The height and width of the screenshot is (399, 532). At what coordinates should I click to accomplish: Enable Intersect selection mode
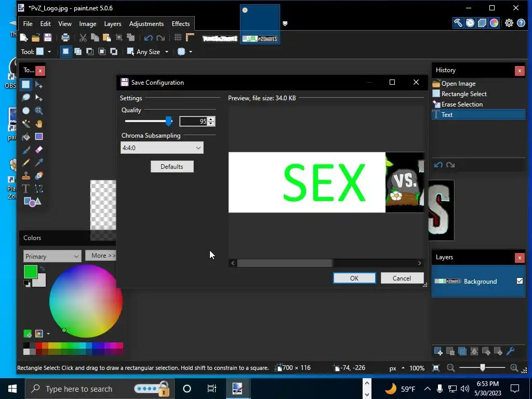click(102, 51)
